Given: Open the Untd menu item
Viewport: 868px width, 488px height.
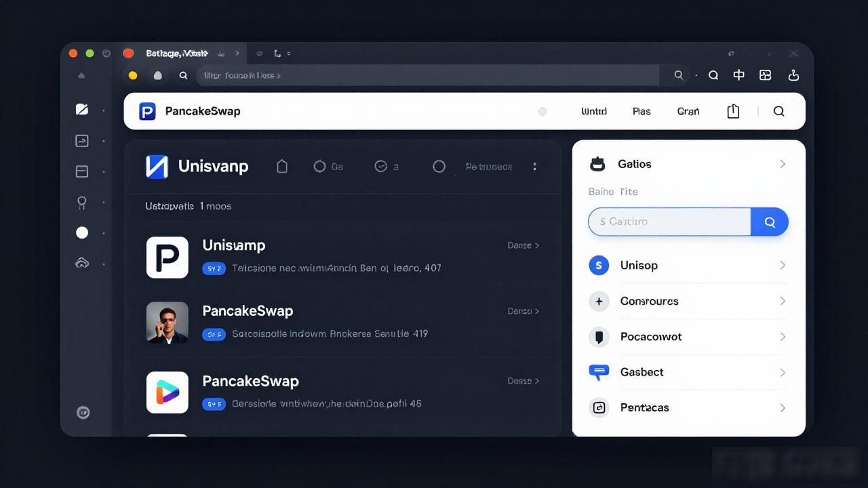Looking at the screenshot, I should point(594,111).
